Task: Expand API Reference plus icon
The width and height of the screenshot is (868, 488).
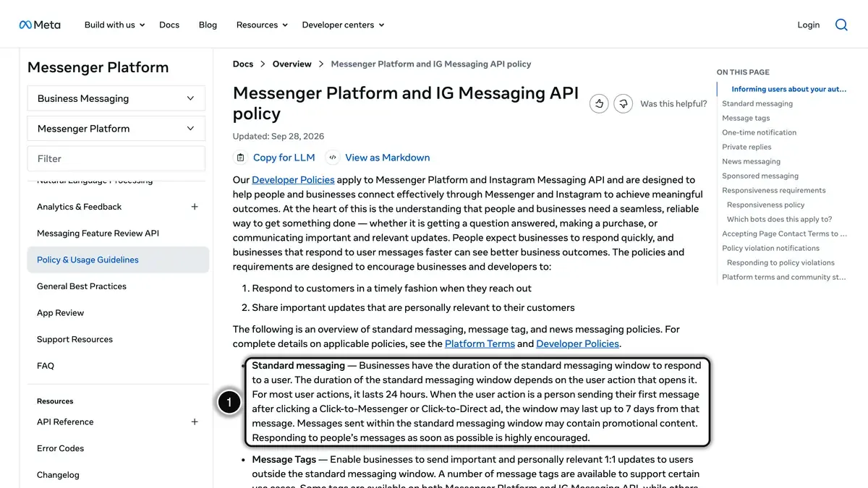Action: pos(195,422)
